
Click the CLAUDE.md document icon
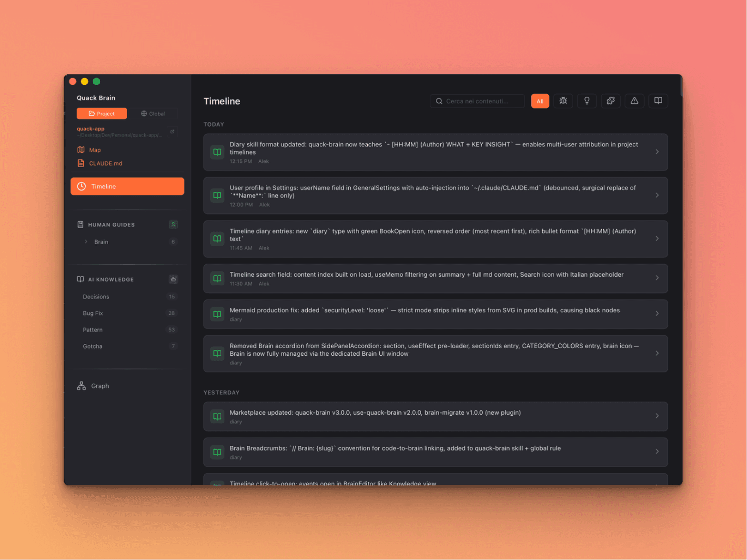pyautogui.click(x=81, y=163)
